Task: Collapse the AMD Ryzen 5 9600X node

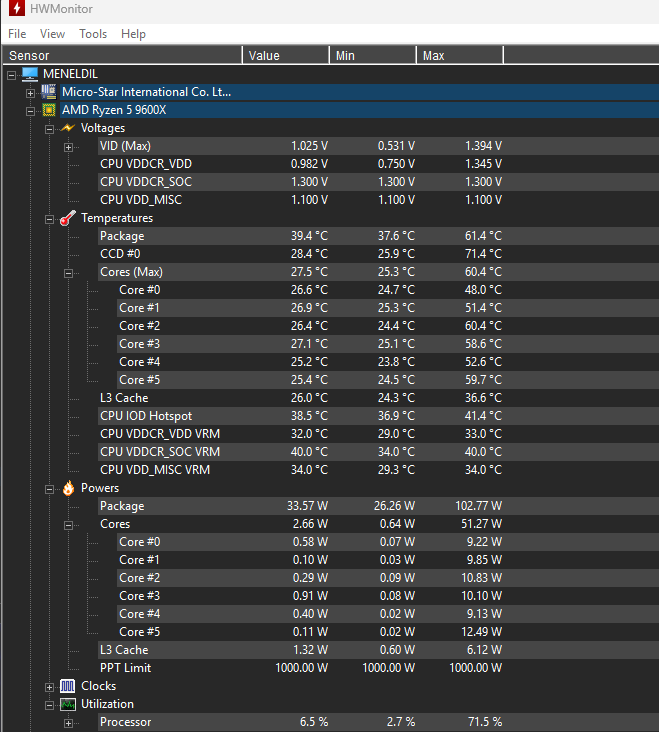Action: tap(30, 111)
